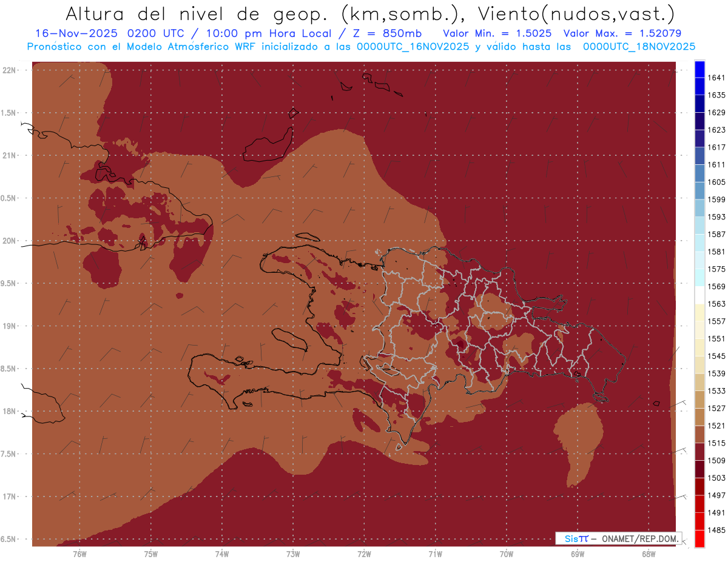Click the '22N' latitude axis label
The width and height of the screenshot is (728, 562).
pos(10,70)
